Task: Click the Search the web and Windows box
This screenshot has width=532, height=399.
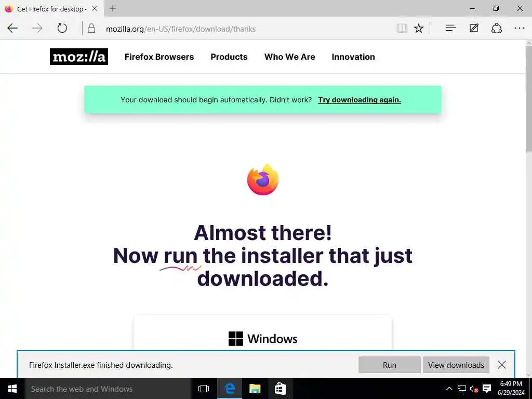Action: [108, 389]
